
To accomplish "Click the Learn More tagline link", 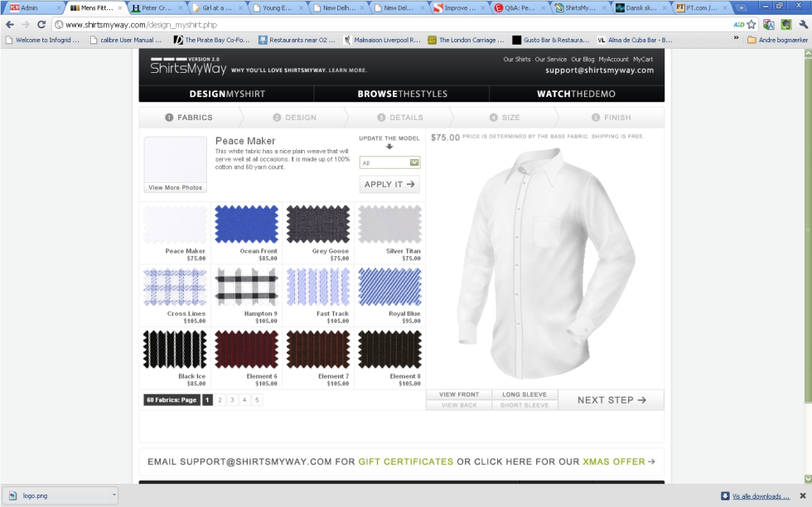I will click(x=347, y=70).
